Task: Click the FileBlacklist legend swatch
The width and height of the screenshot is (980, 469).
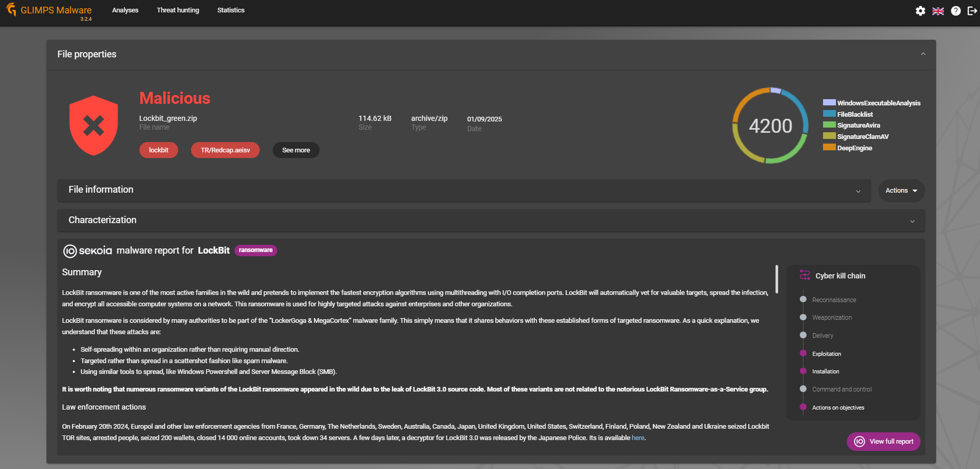Action: coord(829,114)
